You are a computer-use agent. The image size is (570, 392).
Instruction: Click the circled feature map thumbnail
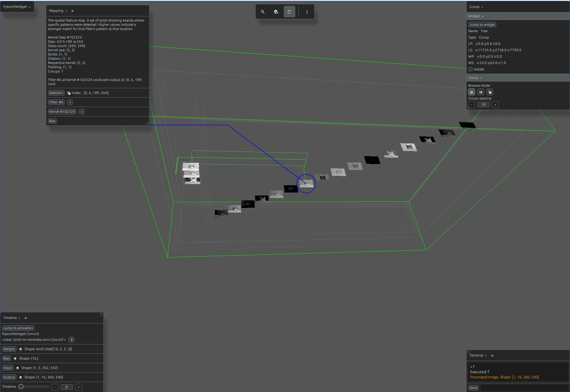click(306, 183)
